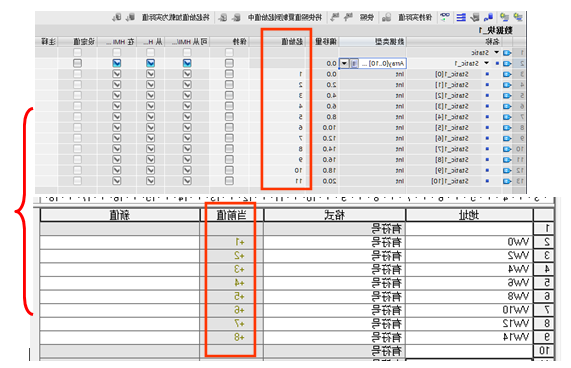
Task: Click the add row toolbar icon
Action: [504, 17]
